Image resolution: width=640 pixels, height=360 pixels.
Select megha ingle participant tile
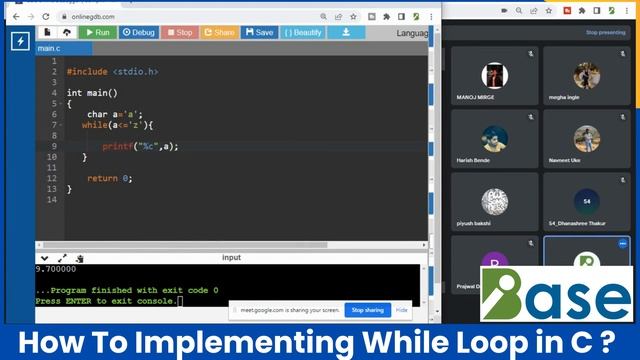(x=587, y=76)
